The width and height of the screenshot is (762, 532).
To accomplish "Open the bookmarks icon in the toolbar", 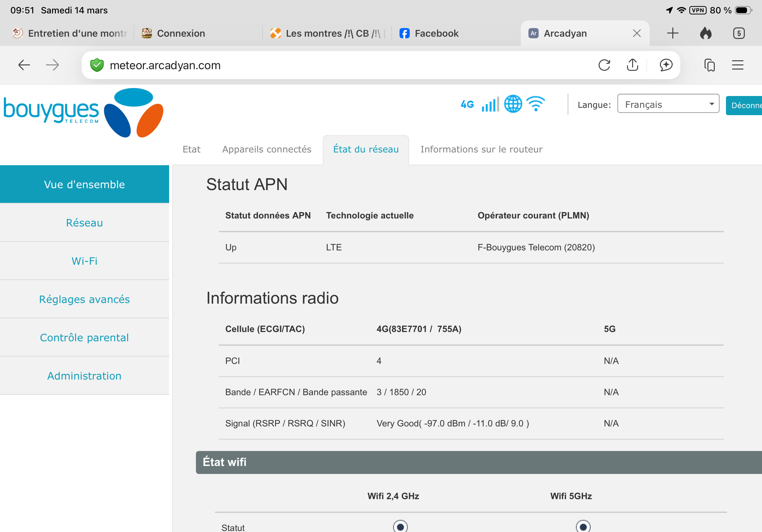I will (710, 65).
